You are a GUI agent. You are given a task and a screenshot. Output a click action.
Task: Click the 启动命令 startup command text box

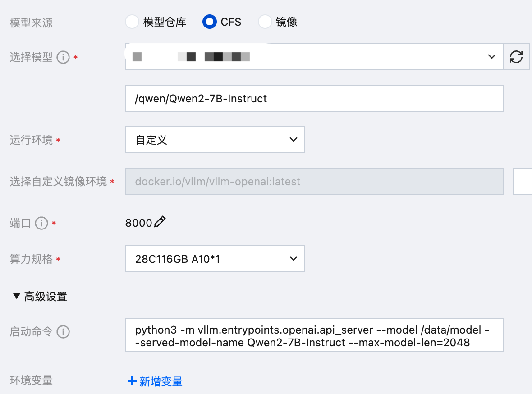(314, 335)
